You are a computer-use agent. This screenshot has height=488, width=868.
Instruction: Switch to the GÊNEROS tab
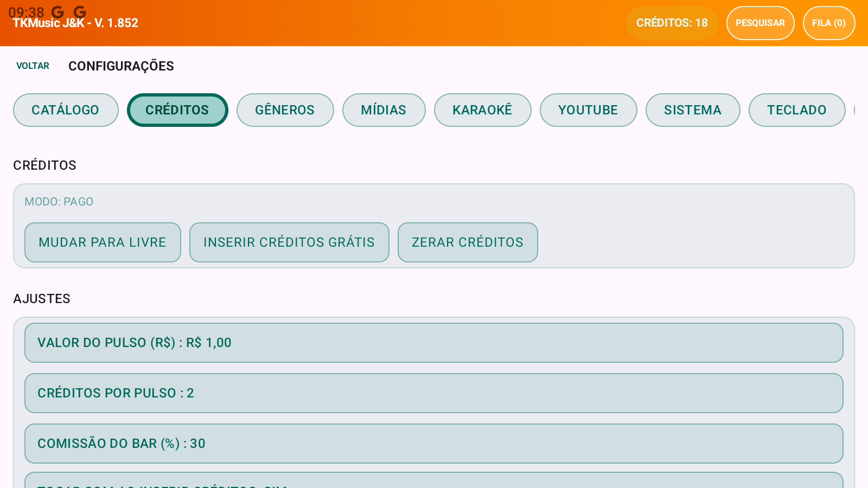[285, 110]
